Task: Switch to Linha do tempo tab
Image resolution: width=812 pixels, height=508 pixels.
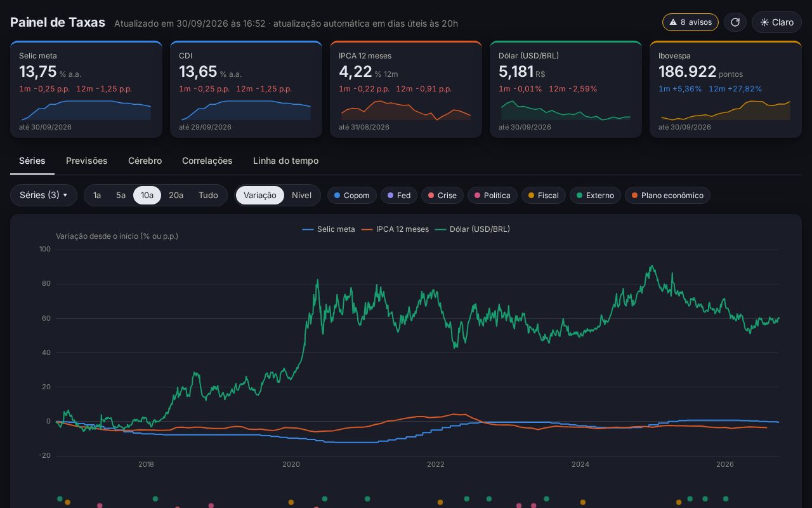Action: (285, 161)
